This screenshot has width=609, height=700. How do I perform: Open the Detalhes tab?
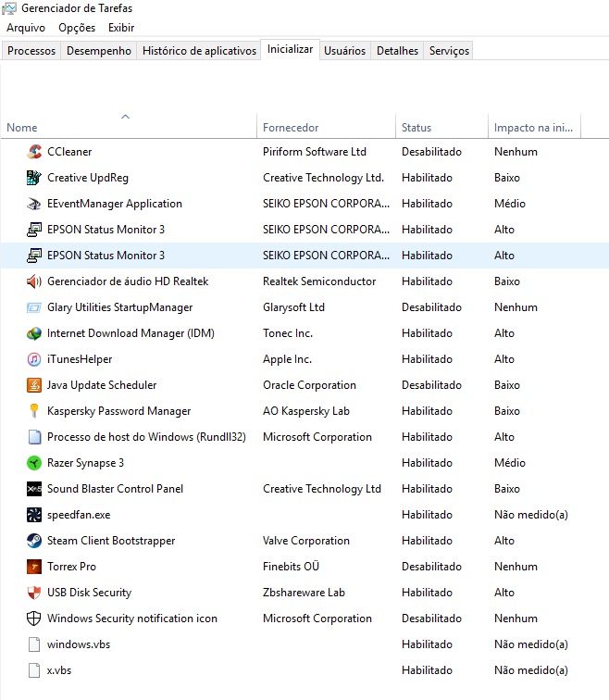pos(398,51)
